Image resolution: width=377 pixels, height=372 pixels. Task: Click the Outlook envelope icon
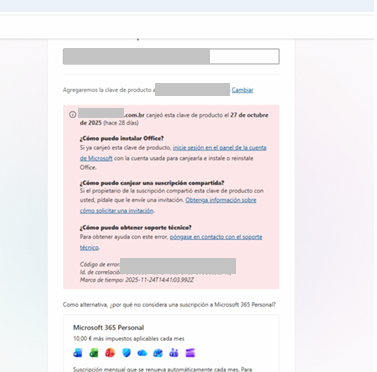pos(158,353)
